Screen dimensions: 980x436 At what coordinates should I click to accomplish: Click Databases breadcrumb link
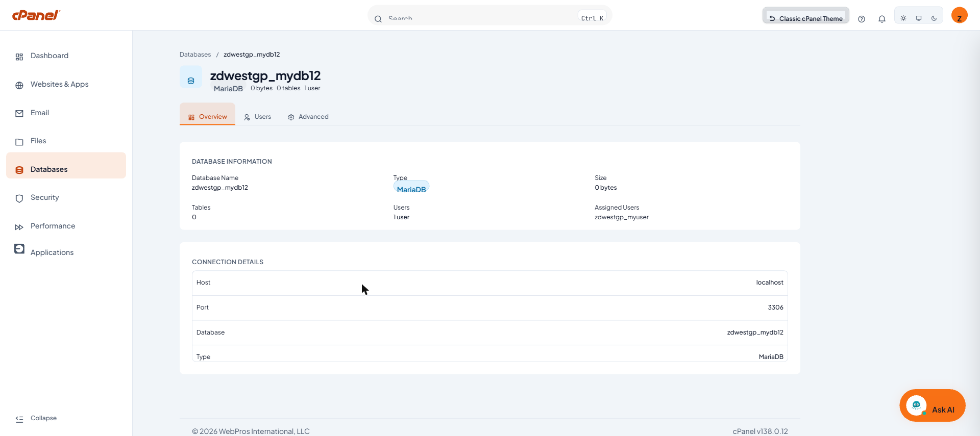tap(195, 55)
